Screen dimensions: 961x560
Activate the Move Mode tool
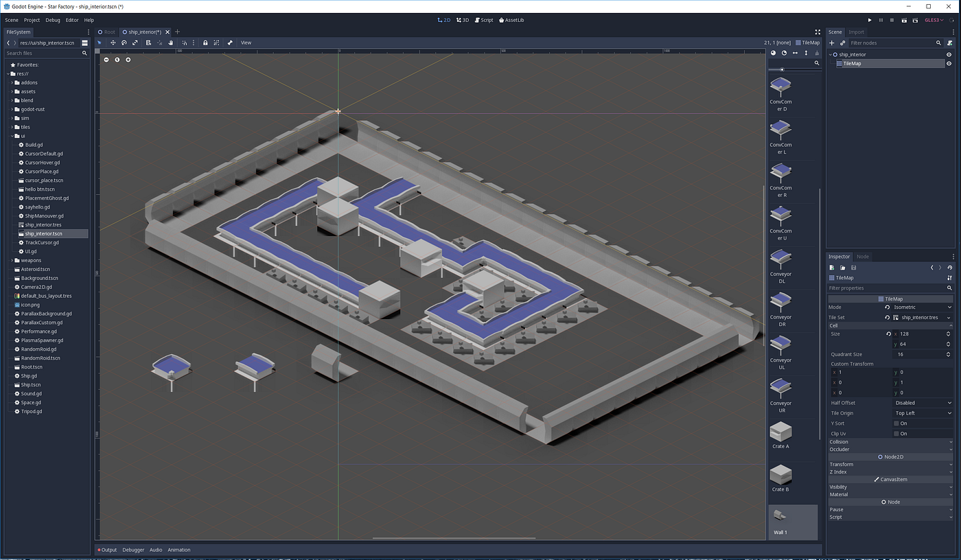(x=113, y=43)
